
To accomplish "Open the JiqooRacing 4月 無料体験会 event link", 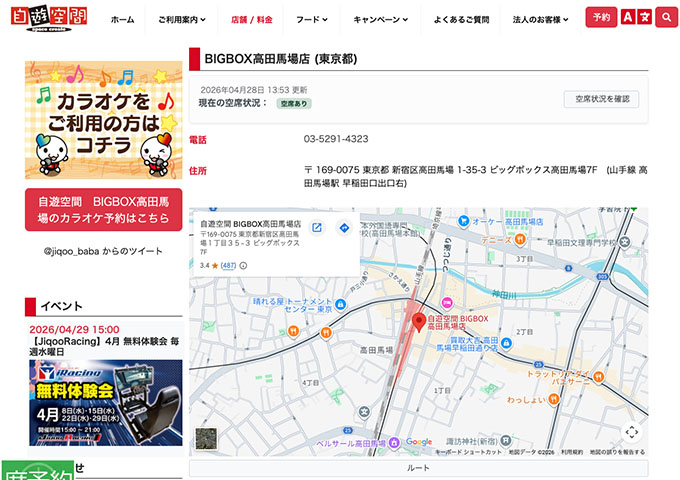I will (x=104, y=346).
